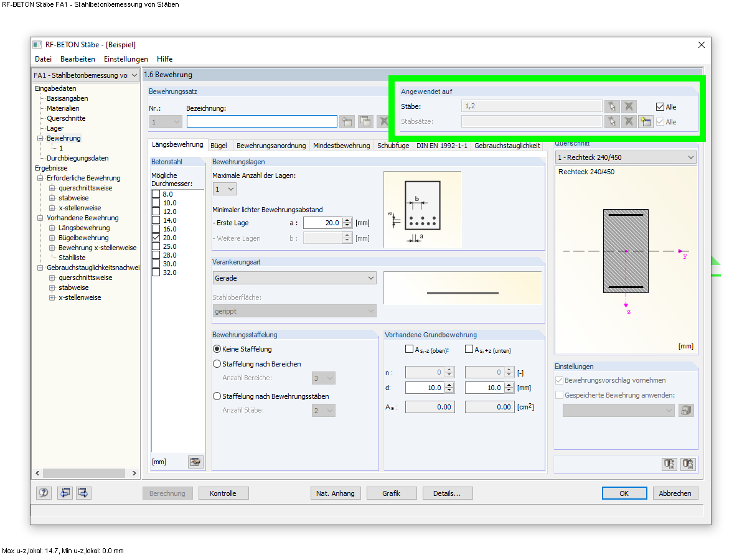Increase bottom basic reinforcement diameter d with spinner
The height and width of the screenshot is (560, 747).
510,385
